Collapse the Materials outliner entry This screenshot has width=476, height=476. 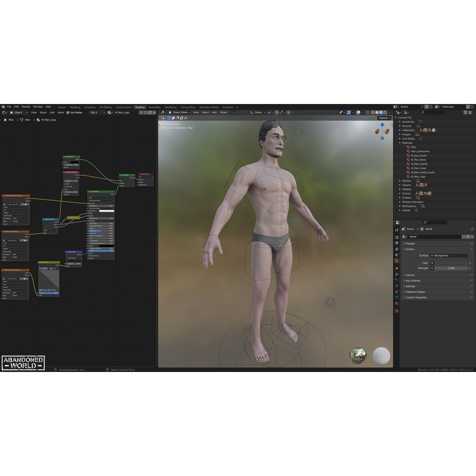tap(400, 143)
